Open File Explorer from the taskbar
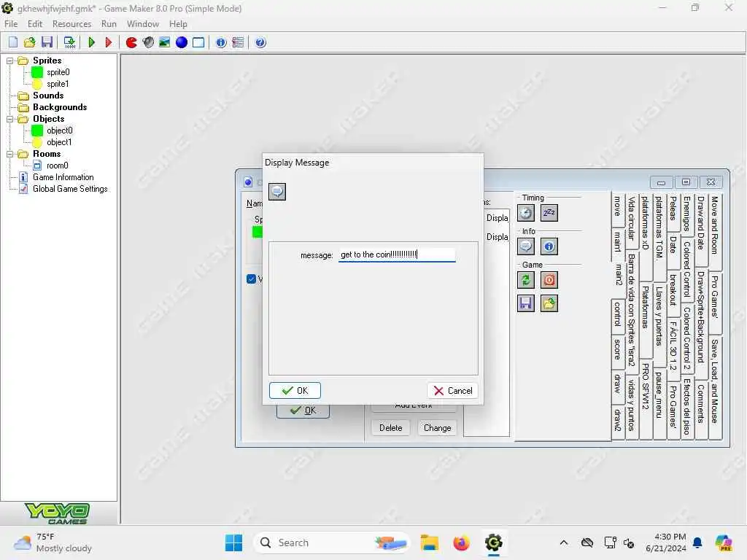The height and width of the screenshot is (560, 747). click(429, 542)
